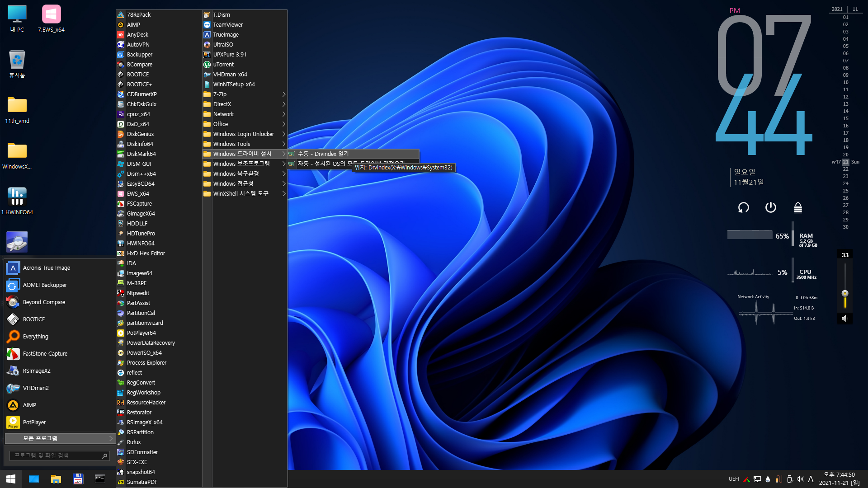Click the WindowsX... desktop folder
This screenshot has width=868, height=488.
click(x=17, y=155)
